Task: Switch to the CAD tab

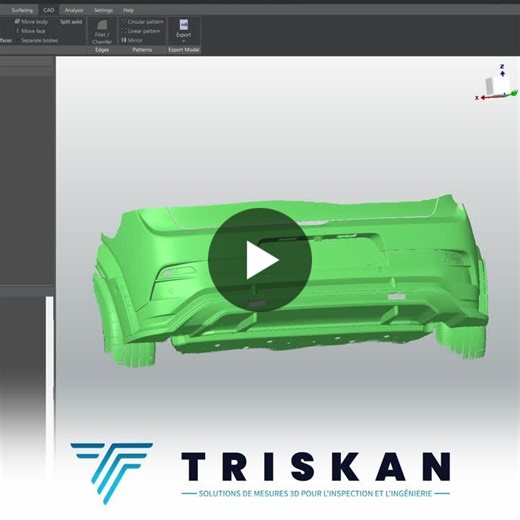Action: pos(49,10)
